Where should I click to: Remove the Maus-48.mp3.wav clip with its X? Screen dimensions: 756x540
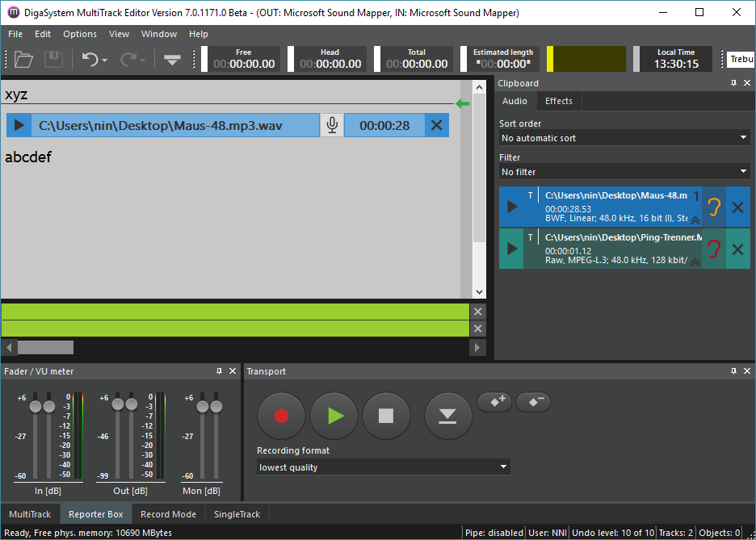pyautogui.click(x=437, y=125)
